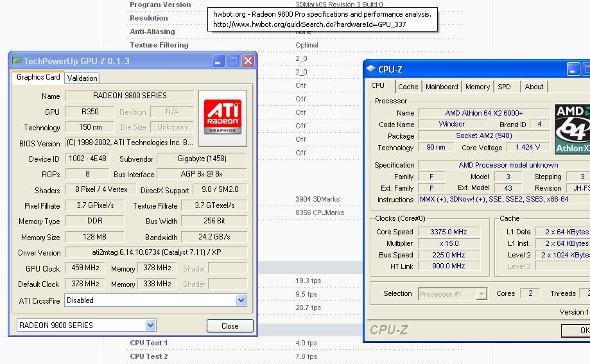Click the Texture Filtering row label

tap(159, 45)
